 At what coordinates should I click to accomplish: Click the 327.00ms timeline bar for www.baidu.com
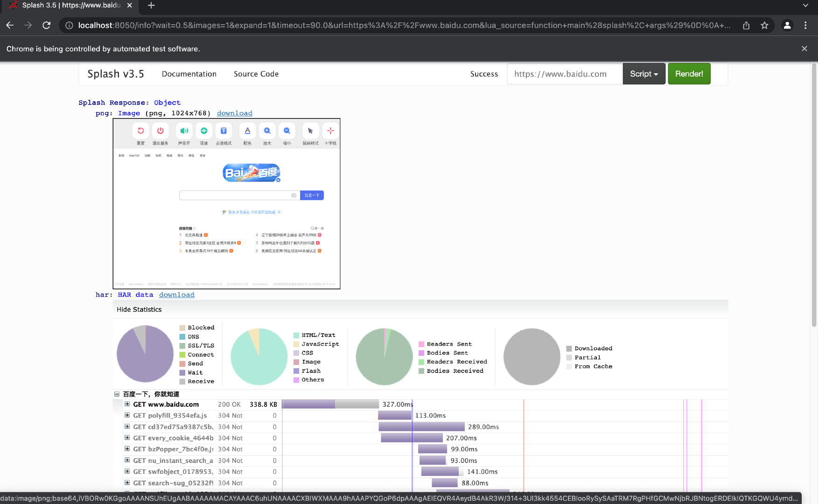point(330,404)
